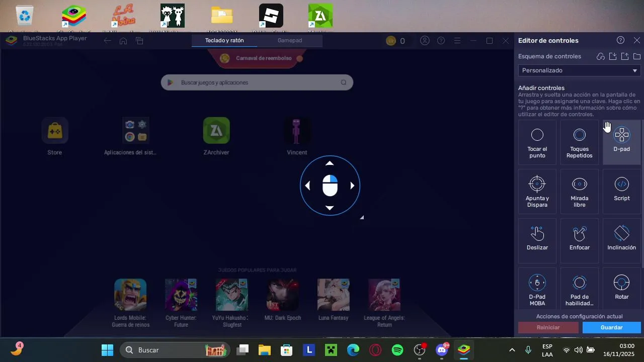Open League of Angels: Return thumbnail

(384, 295)
